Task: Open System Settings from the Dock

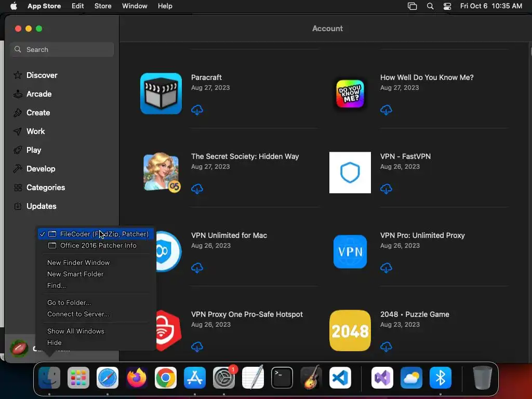Action: [224, 378]
